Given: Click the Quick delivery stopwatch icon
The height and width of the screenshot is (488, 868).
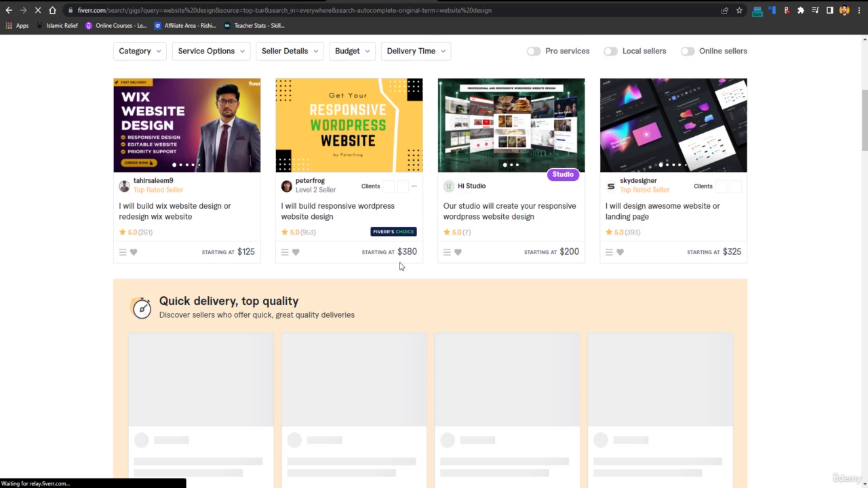Looking at the screenshot, I should click(141, 308).
